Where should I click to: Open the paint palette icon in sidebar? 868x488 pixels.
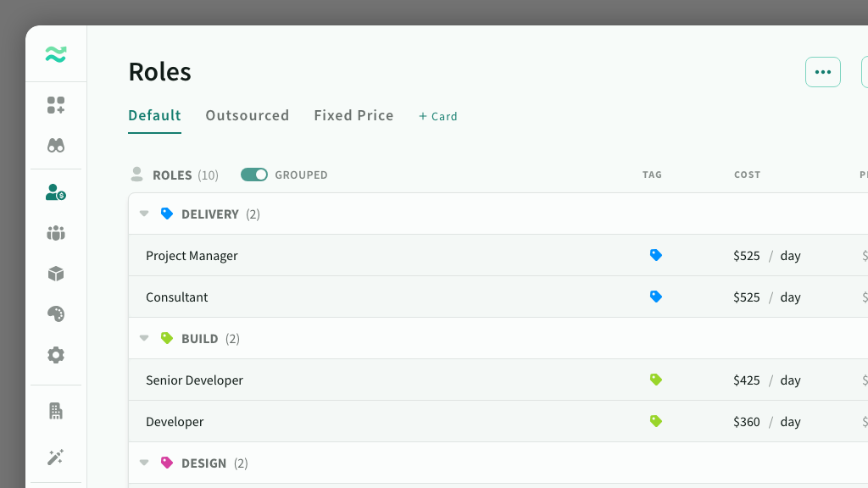pos(56,314)
